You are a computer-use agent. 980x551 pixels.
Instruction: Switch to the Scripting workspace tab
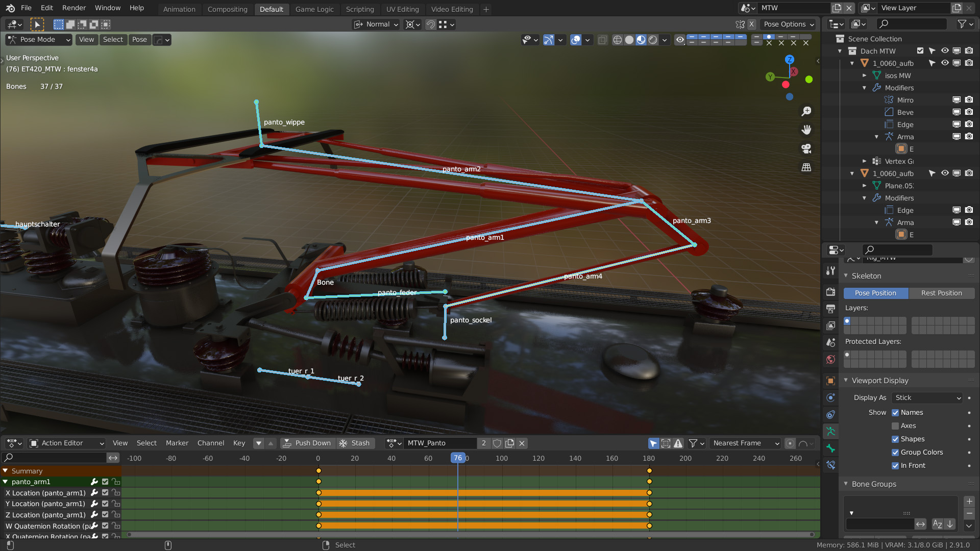(359, 9)
